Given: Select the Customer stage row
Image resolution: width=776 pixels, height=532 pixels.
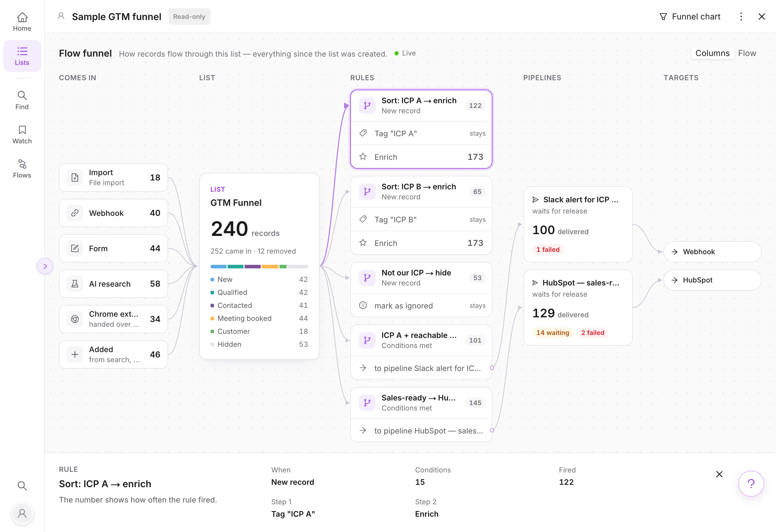Looking at the screenshot, I should coord(259,331).
